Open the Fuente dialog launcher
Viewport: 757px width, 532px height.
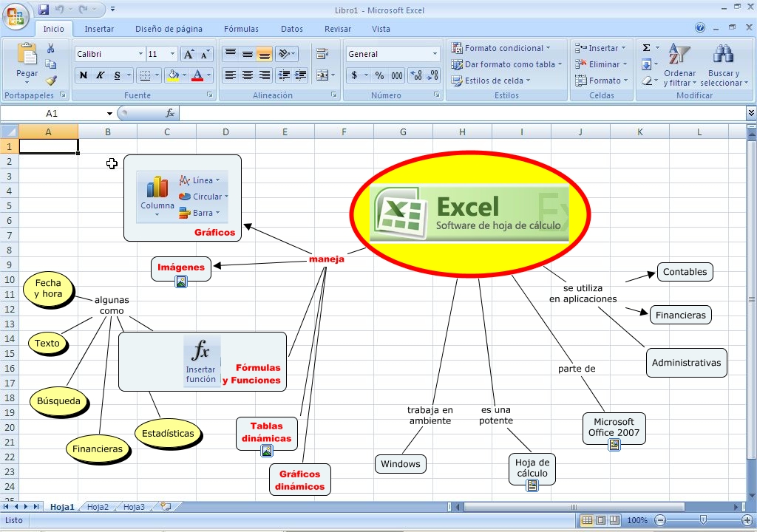tap(209, 95)
